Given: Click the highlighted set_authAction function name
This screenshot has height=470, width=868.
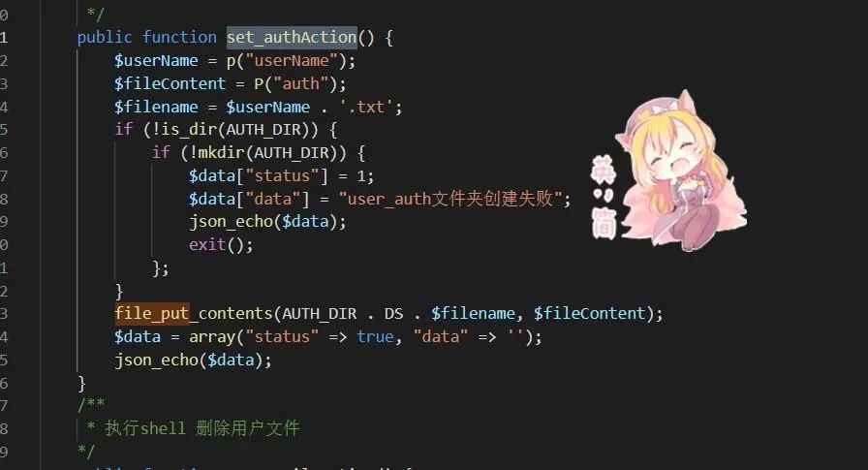Looking at the screenshot, I should [292, 38].
